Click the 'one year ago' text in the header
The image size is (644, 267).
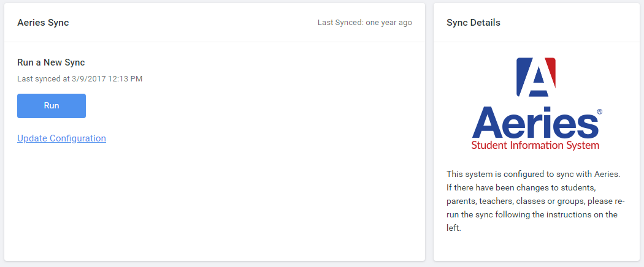pyautogui.click(x=389, y=23)
